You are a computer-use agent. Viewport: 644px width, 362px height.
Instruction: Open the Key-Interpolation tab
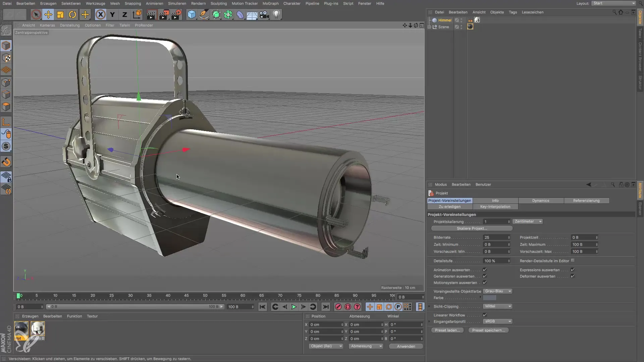(x=495, y=207)
